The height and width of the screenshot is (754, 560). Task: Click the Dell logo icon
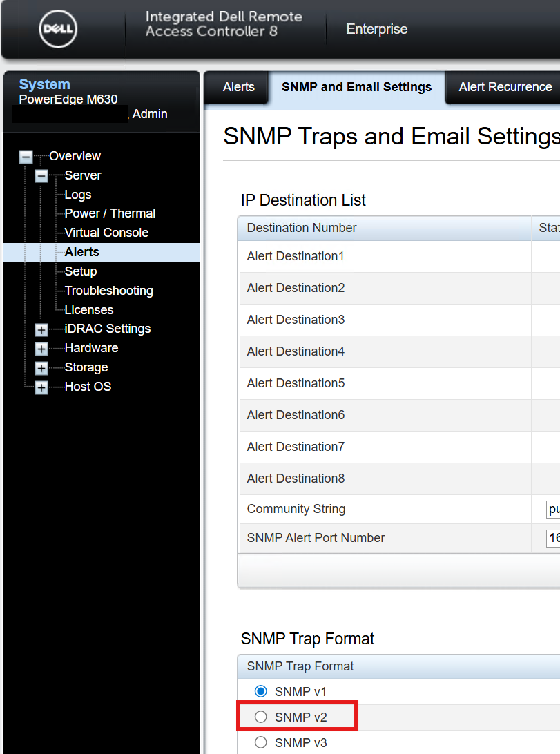(x=58, y=29)
